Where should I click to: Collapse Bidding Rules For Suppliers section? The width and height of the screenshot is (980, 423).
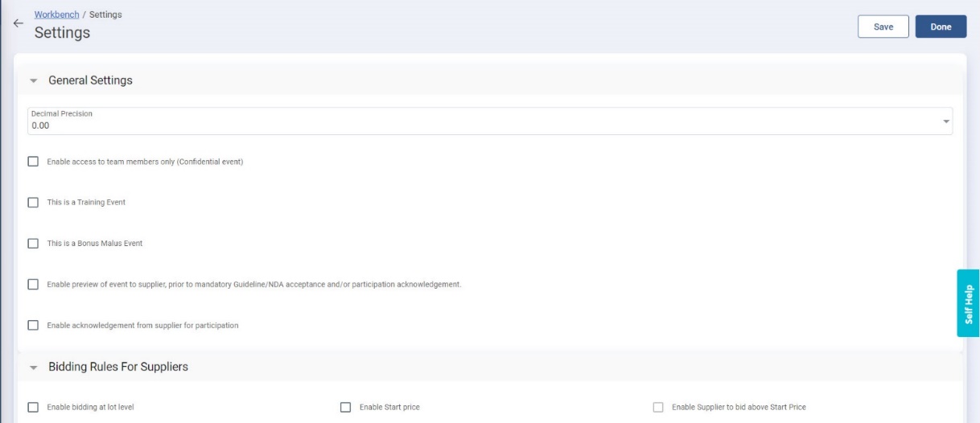click(x=34, y=368)
